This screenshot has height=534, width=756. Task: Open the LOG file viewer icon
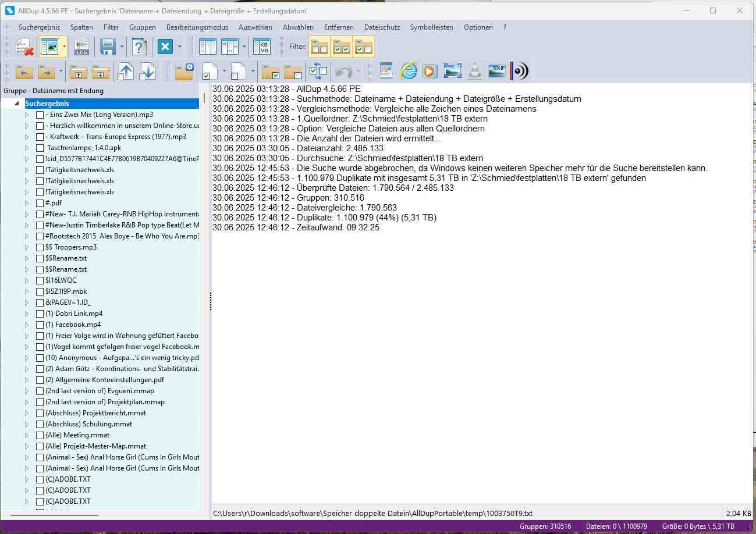pyautogui.click(x=82, y=47)
